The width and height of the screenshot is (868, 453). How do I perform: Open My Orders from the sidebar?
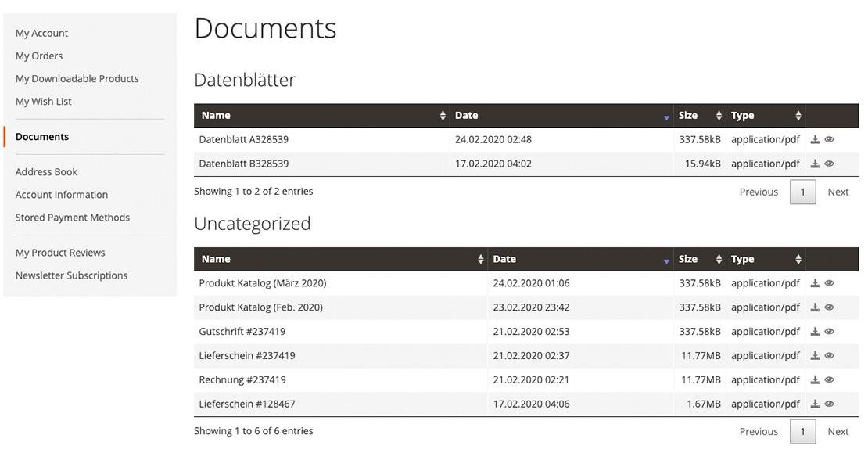pos(38,56)
